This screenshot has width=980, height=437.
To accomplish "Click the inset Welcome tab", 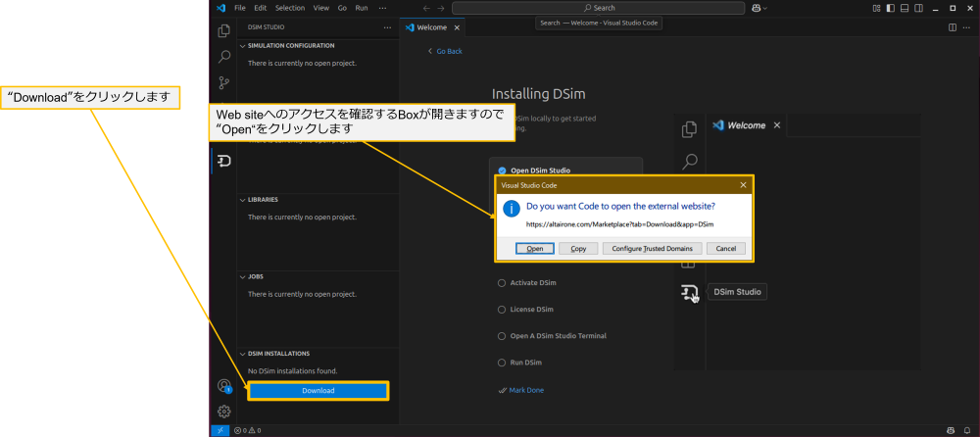I will point(747,125).
